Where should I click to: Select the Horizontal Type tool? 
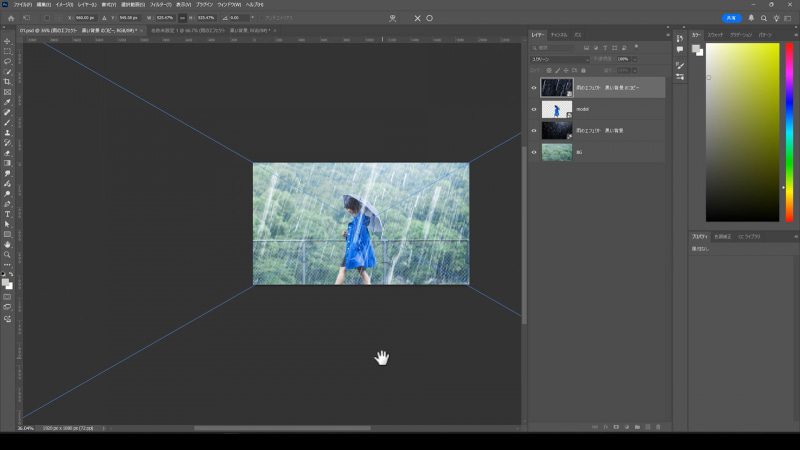(7, 214)
